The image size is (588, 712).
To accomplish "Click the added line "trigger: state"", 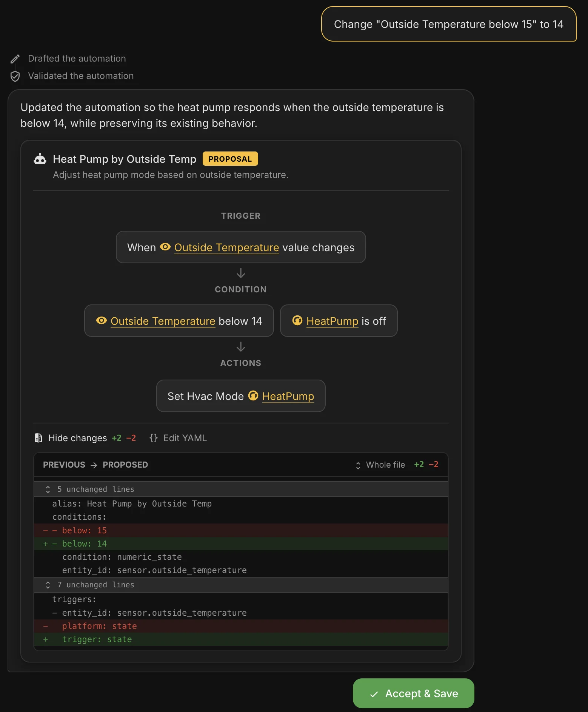I will pyautogui.click(x=241, y=639).
